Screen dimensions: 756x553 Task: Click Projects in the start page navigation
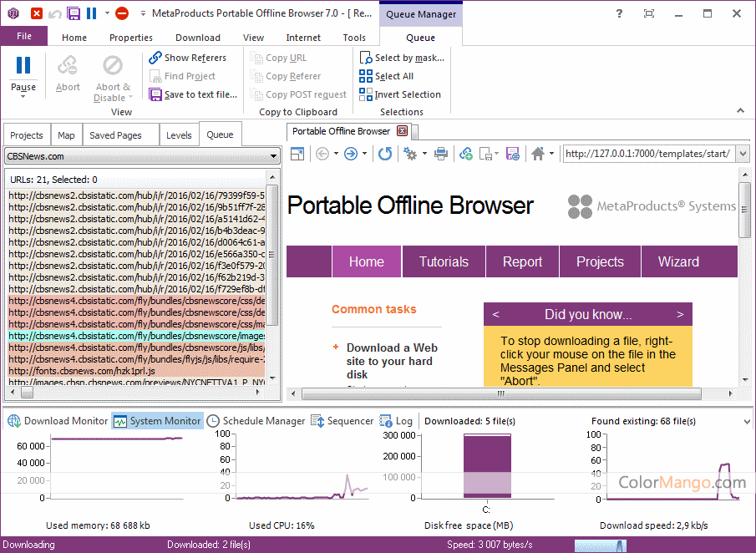click(600, 261)
